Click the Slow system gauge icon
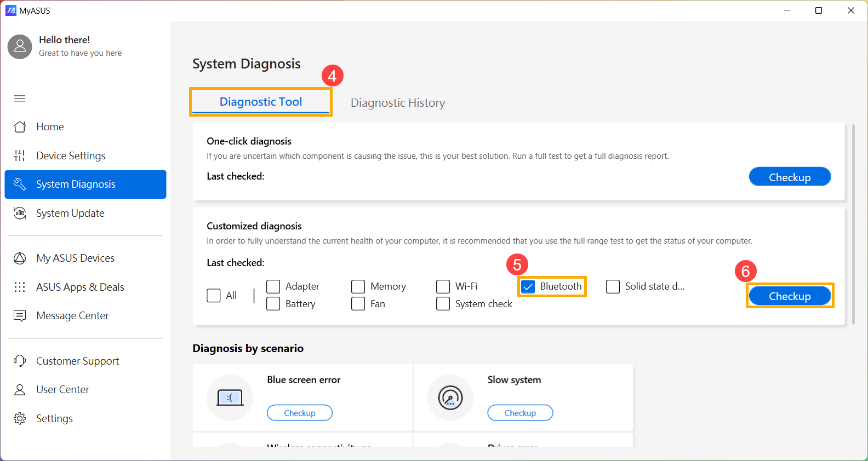This screenshot has height=461, width=868. tap(450, 397)
